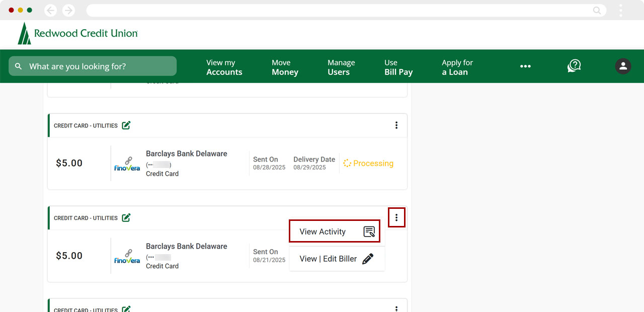Click the browser forward arrow
Viewport: 644px width, 312px height.
pyautogui.click(x=68, y=10)
